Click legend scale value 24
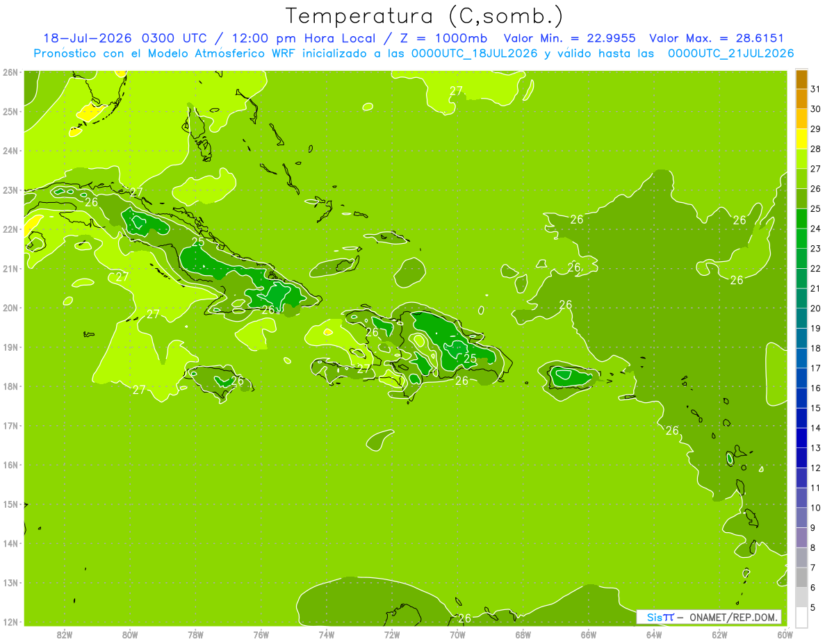Screen dimensions: 834x644 click(816, 229)
